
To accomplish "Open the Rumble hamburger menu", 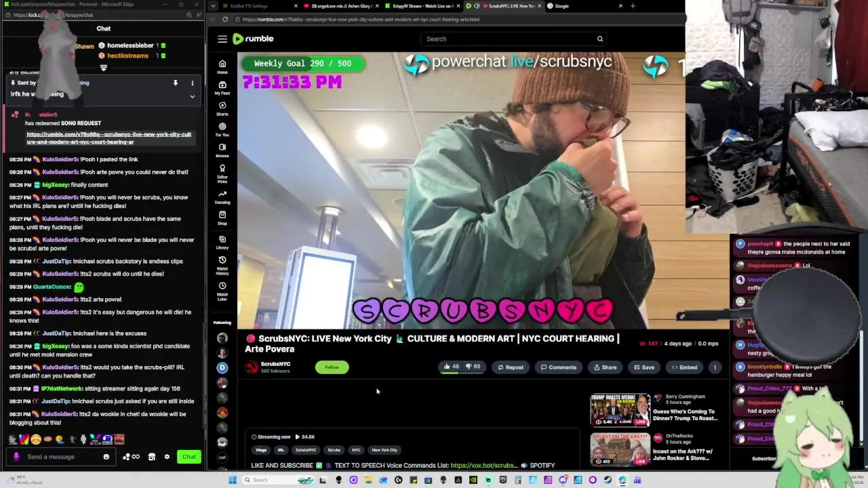I will pos(222,39).
